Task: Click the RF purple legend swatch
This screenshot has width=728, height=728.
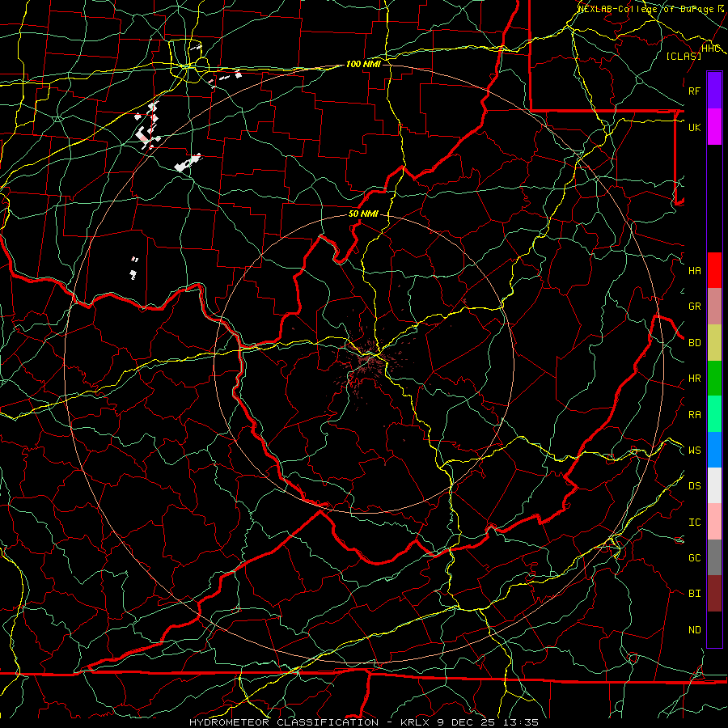Action: pyautogui.click(x=714, y=91)
